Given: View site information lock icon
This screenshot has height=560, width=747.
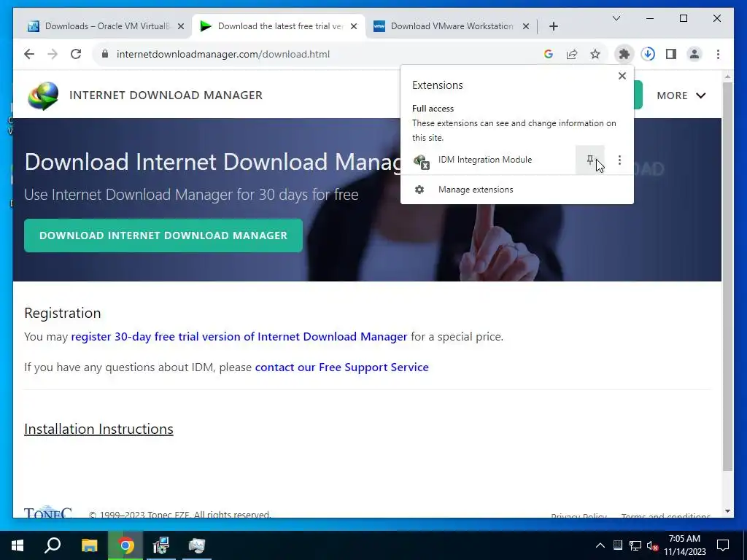Looking at the screenshot, I should (105, 54).
